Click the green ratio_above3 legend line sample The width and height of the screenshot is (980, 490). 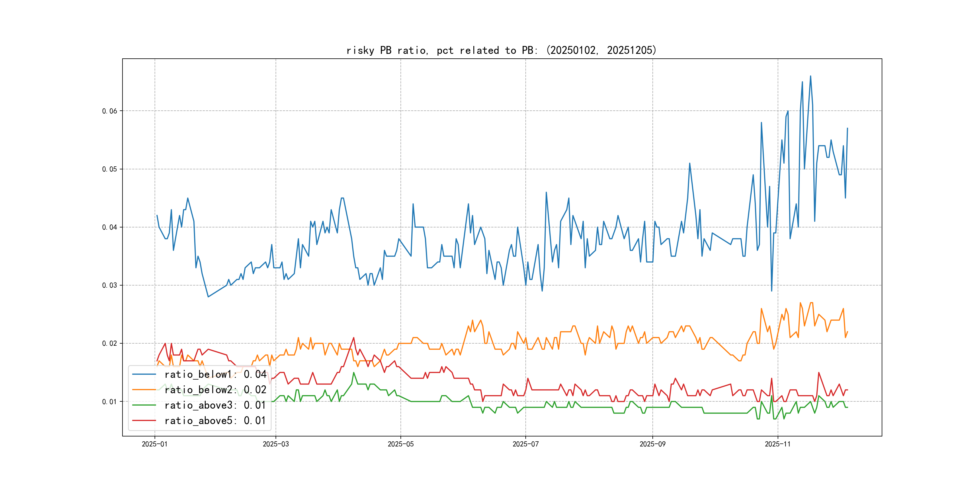[x=144, y=405]
